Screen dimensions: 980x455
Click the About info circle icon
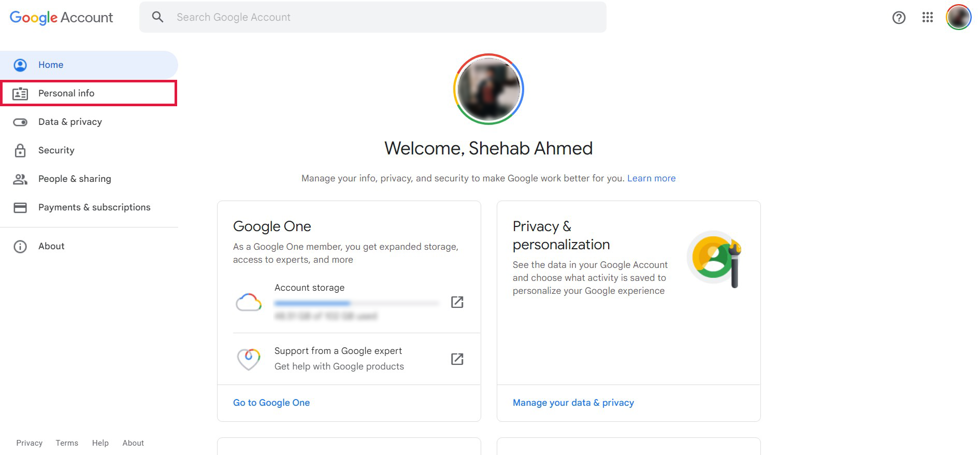tap(20, 247)
